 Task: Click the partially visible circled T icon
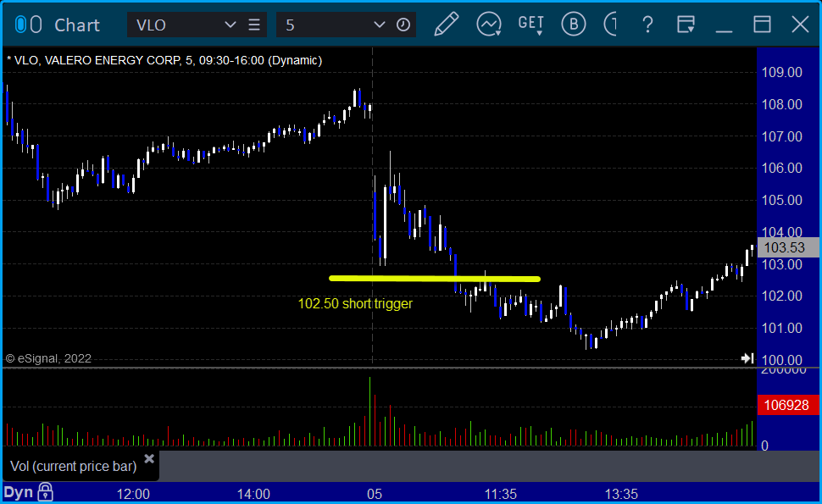pos(609,25)
